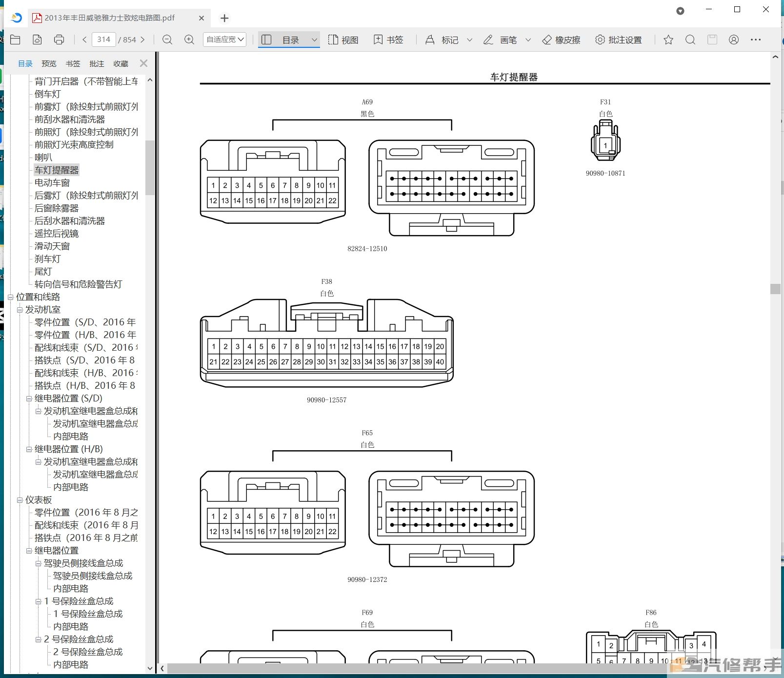784x678 pixels.
Task: Open the 自适应宽 zoom mode dropdown
Action: [x=224, y=40]
